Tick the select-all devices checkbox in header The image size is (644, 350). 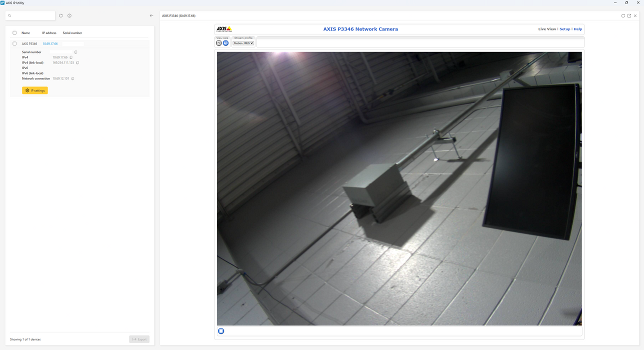(14, 33)
